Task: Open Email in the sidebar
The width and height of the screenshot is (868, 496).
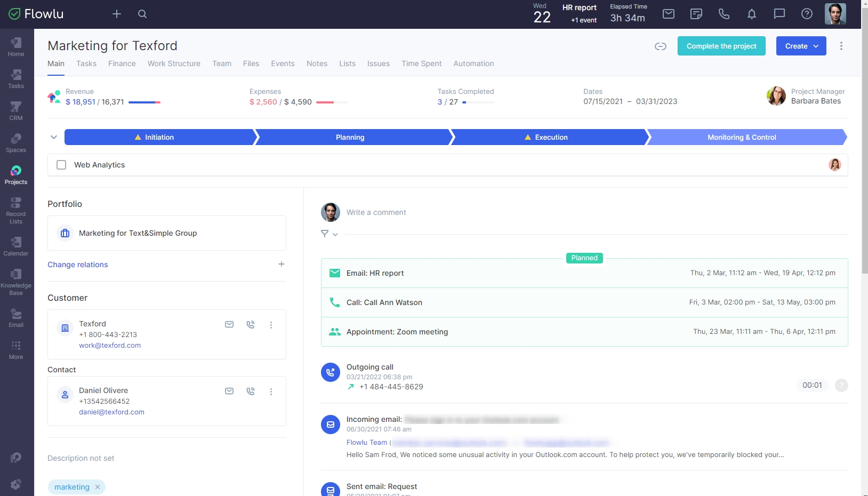Action: 16,318
